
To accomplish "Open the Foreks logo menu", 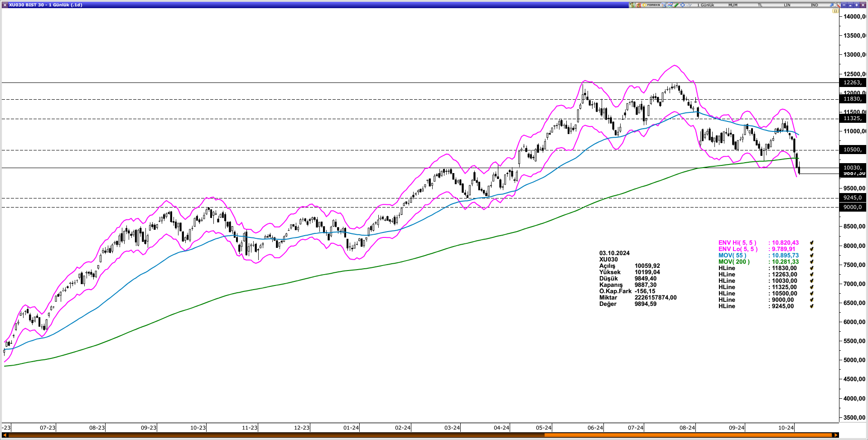I will [x=651, y=5].
